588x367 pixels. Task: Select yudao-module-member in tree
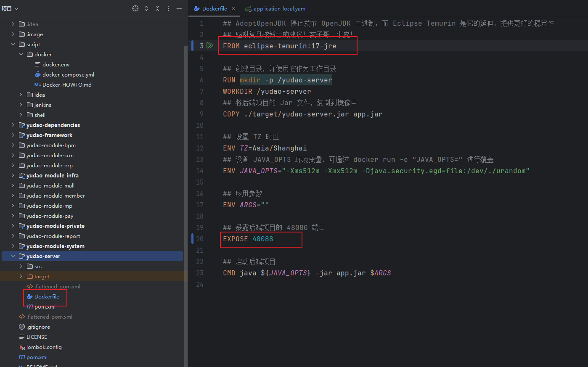(56, 195)
